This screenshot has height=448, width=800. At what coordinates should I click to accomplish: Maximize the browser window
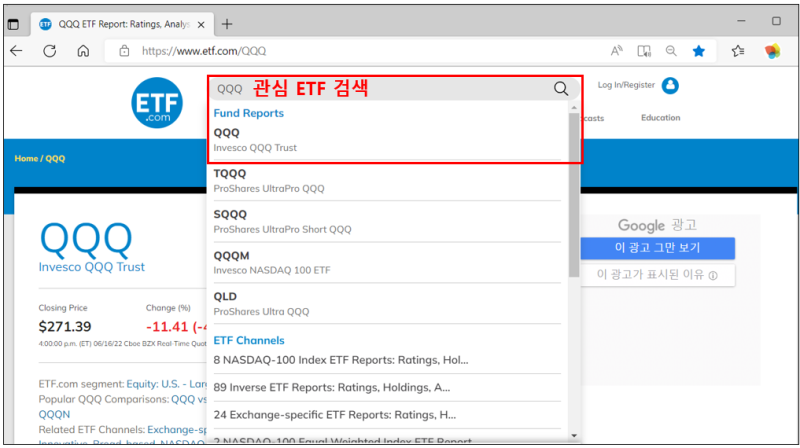pyautogui.click(x=776, y=21)
